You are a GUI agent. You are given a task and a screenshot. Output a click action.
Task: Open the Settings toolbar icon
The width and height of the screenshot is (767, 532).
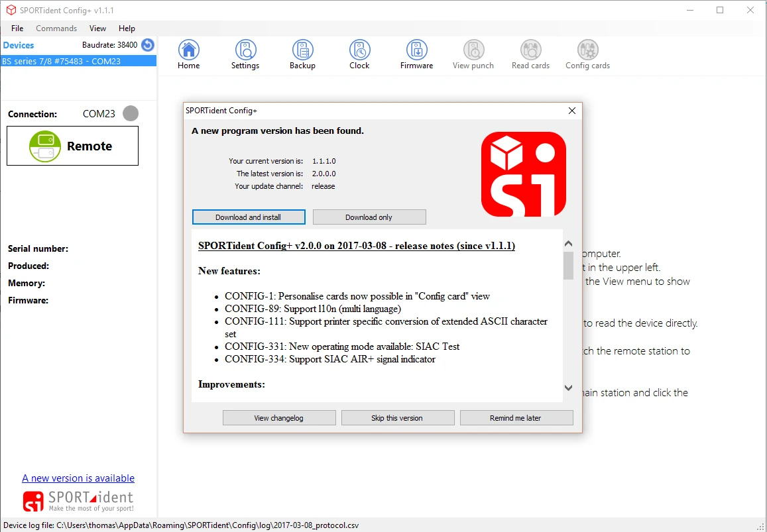(245, 54)
